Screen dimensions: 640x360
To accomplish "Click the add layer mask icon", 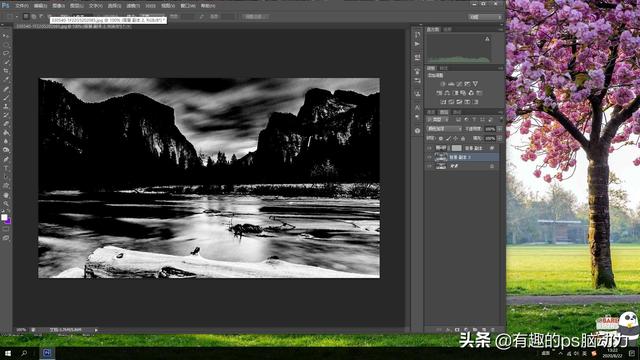I will pos(457,329).
